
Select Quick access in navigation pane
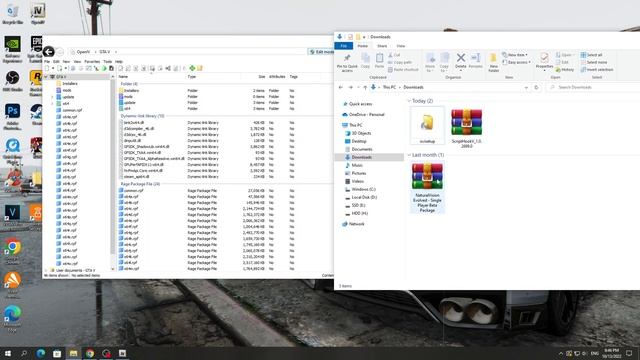click(x=358, y=104)
